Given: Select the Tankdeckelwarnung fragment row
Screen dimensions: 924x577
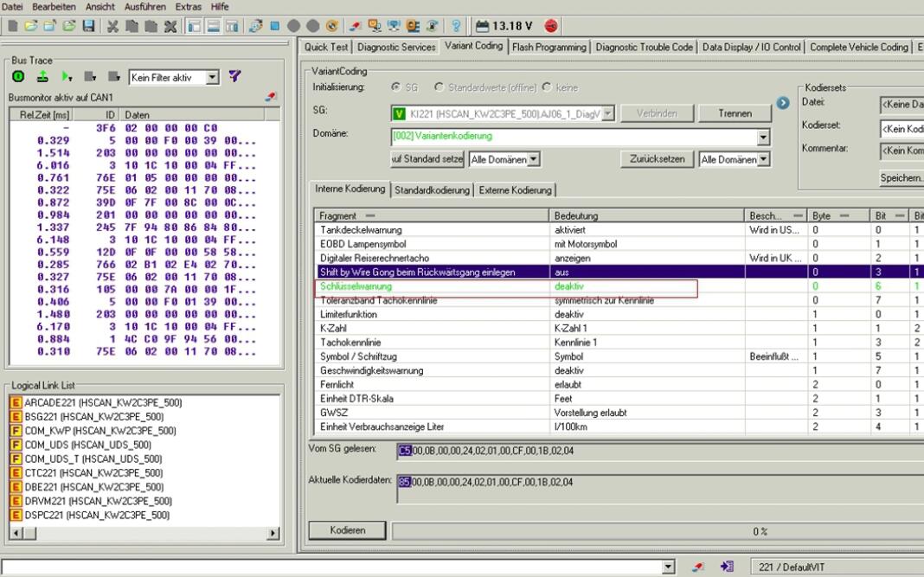Looking at the screenshot, I should click(x=619, y=230).
